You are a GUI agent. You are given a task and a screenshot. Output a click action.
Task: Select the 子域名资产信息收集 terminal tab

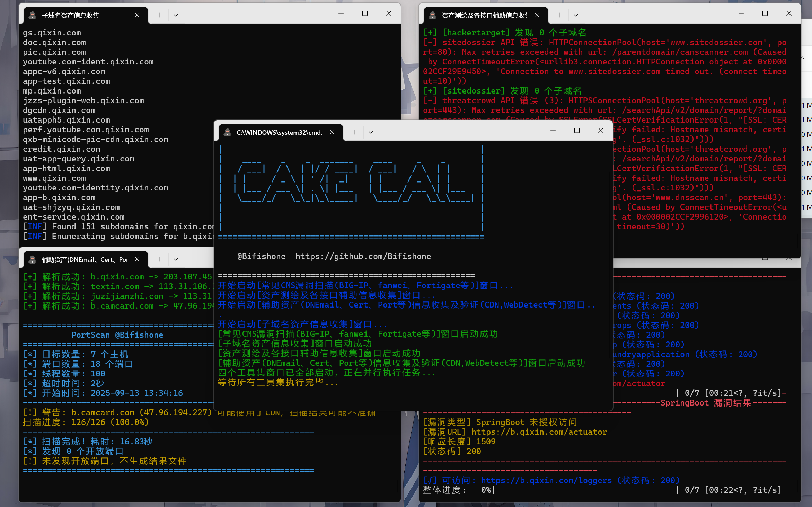click(x=86, y=15)
